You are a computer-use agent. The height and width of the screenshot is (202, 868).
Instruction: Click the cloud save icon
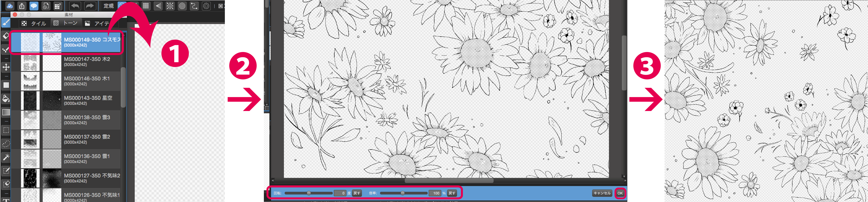9,6
